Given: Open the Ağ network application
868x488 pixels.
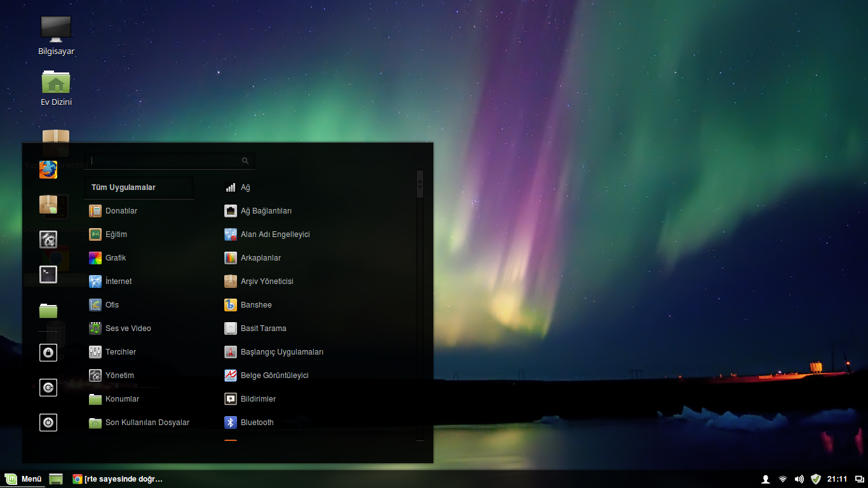Looking at the screenshot, I should (238, 187).
